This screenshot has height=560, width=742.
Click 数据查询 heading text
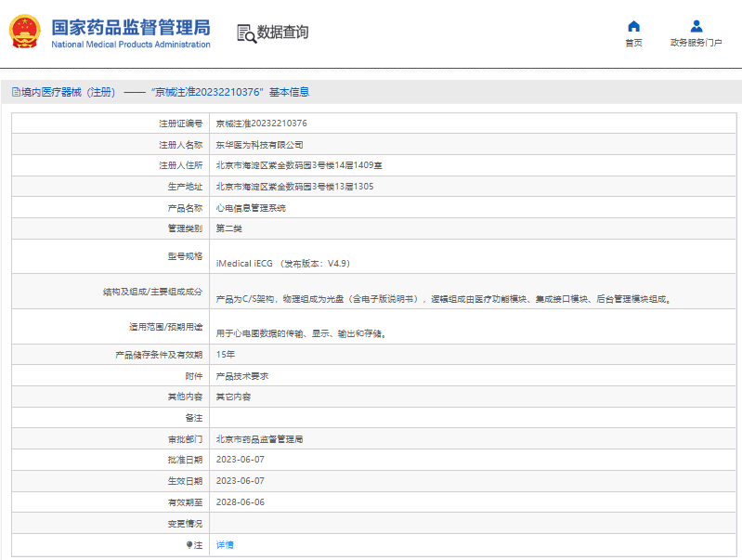click(x=282, y=33)
